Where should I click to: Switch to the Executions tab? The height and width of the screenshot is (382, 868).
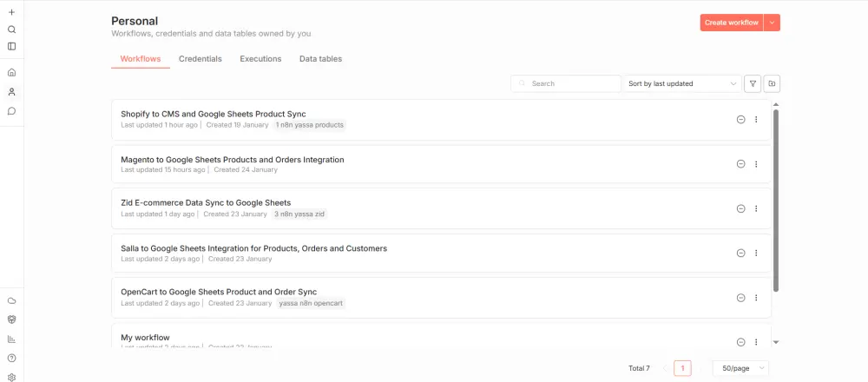(x=260, y=59)
